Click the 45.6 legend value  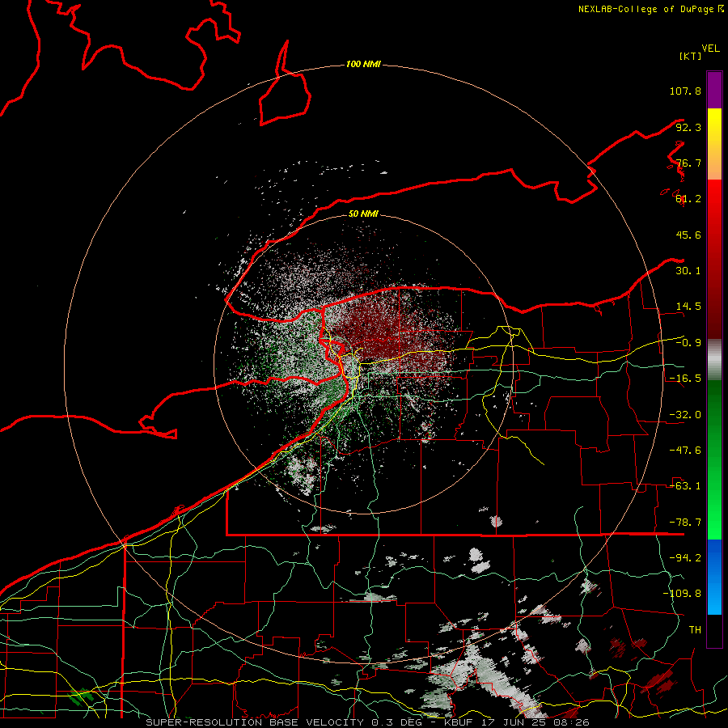(x=688, y=235)
